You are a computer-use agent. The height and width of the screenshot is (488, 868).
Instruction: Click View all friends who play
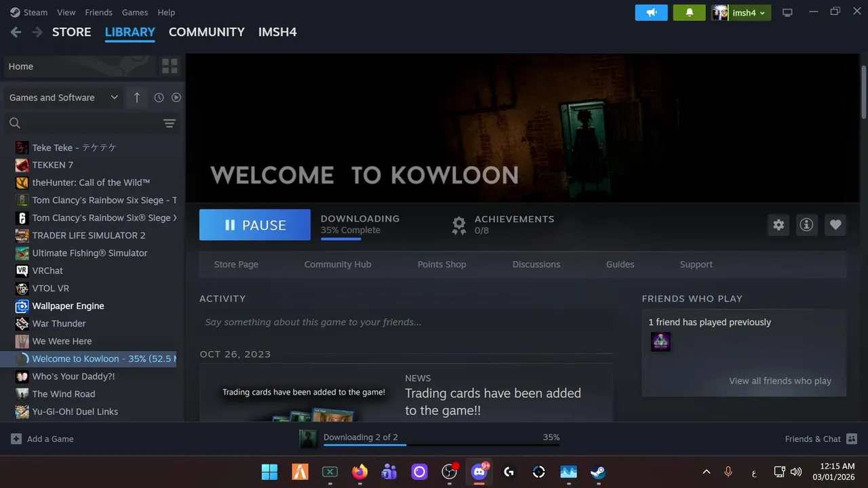[780, 381]
